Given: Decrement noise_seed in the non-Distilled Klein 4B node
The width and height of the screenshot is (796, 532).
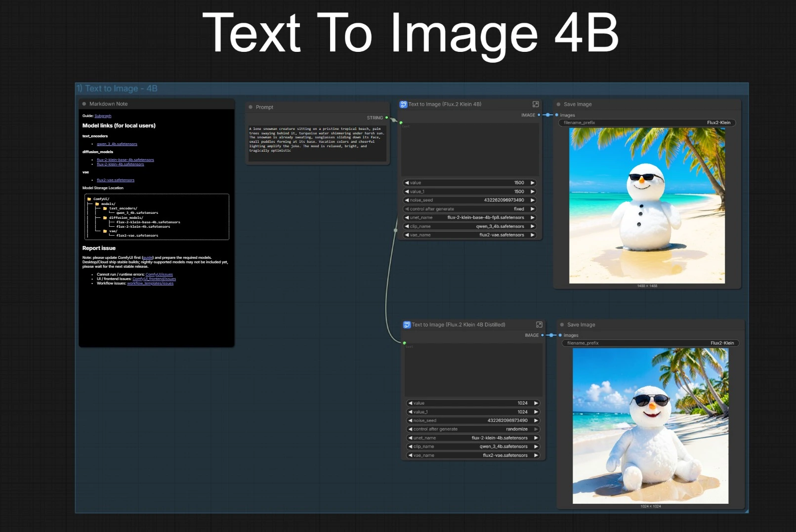Looking at the screenshot, I should tap(407, 200).
